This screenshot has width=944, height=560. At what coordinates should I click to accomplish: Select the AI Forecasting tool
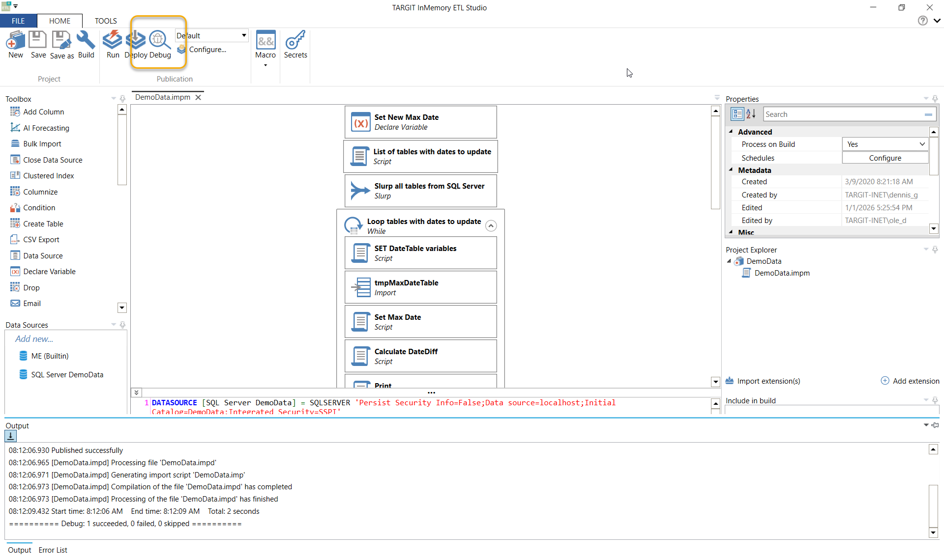coord(46,128)
